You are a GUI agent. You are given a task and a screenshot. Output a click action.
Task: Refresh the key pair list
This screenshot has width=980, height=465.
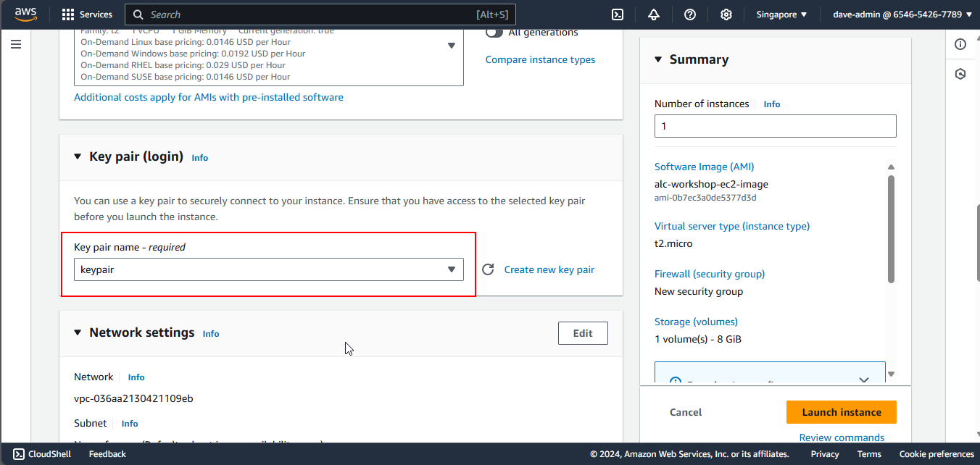point(489,269)
